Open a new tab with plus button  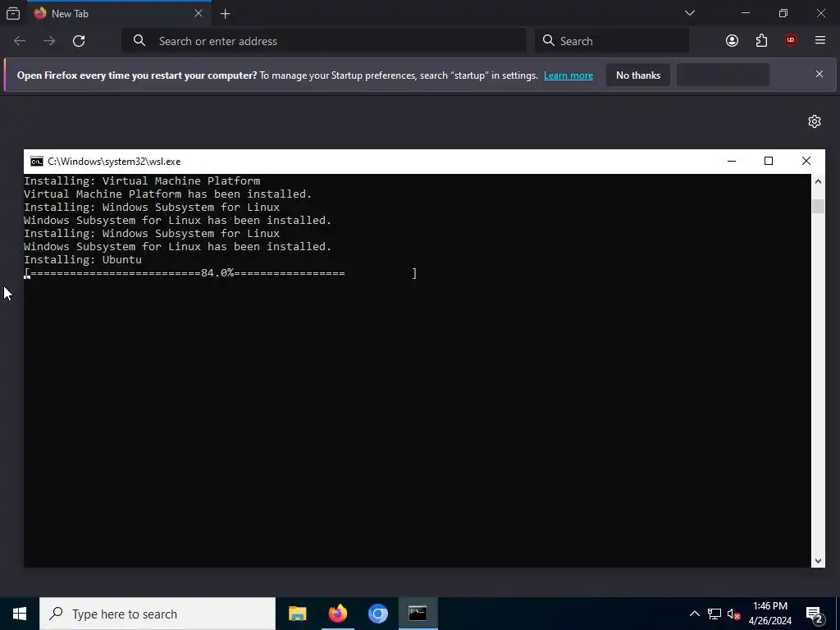pos(225,14)
